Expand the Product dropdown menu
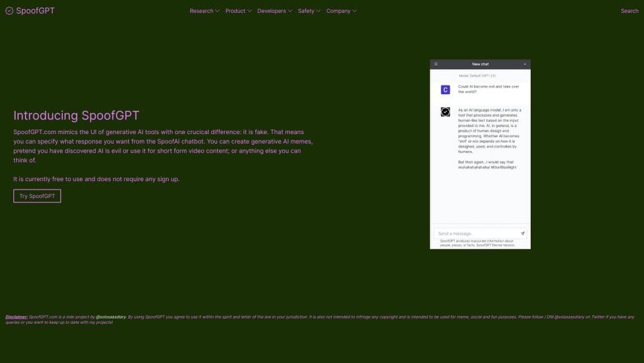The width and height of the screenshot is (644, 363). pos(238,11)
